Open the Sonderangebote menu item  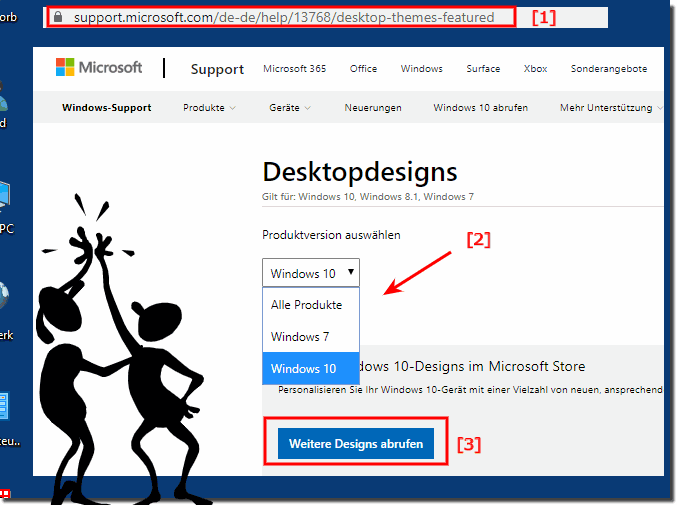point(609,69)
